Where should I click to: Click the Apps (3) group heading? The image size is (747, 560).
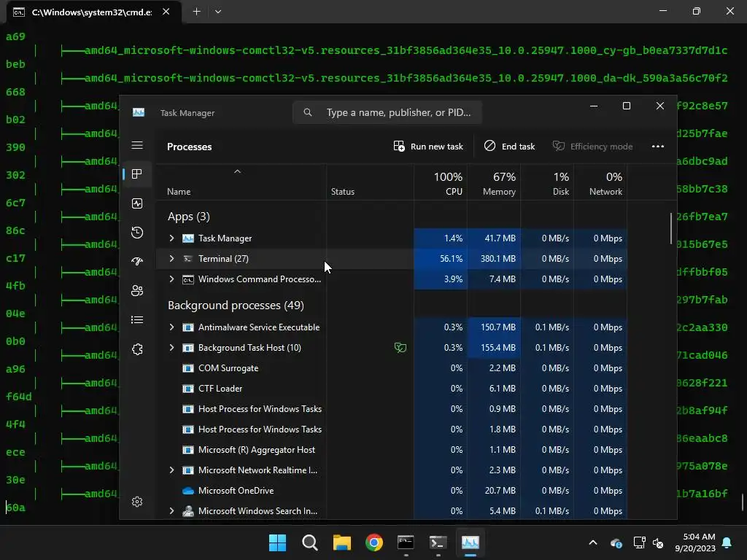(189, 217)
